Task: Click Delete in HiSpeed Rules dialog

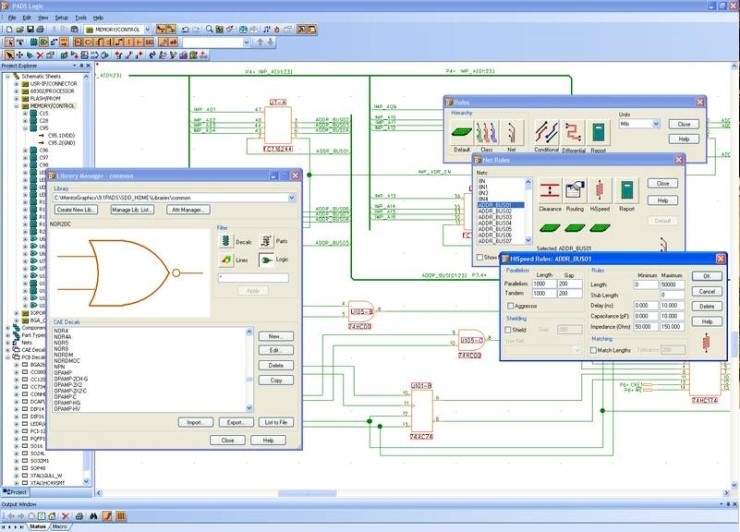Action: tap(706, 306)
